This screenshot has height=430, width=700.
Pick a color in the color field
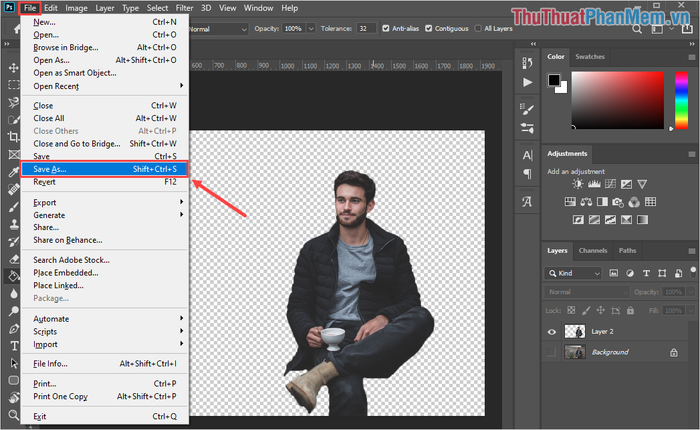click(x=618, y=100)
